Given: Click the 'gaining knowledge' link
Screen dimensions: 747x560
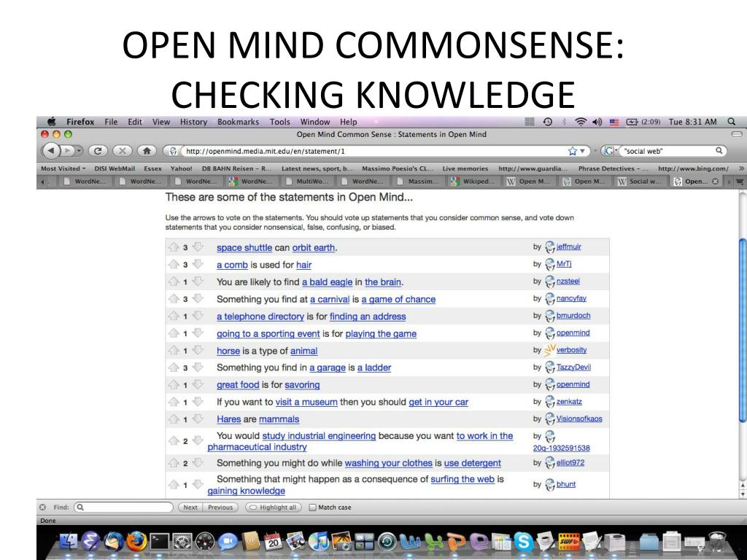Looking at the screenshot, I should point(247,491).
